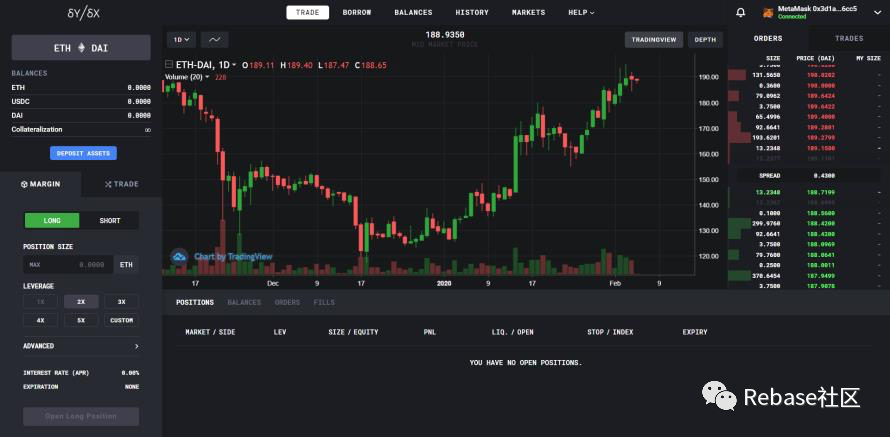Click the USDC balance row
The height and width of the screenshot is (437, 890).
(x=81, y=102)
